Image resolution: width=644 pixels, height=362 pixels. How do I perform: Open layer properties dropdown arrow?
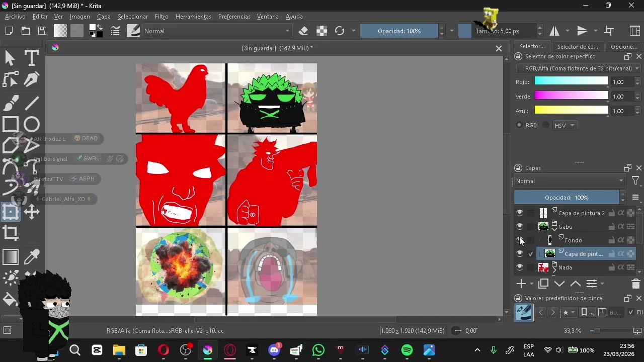pyautogui.click(x=602, y=284)
